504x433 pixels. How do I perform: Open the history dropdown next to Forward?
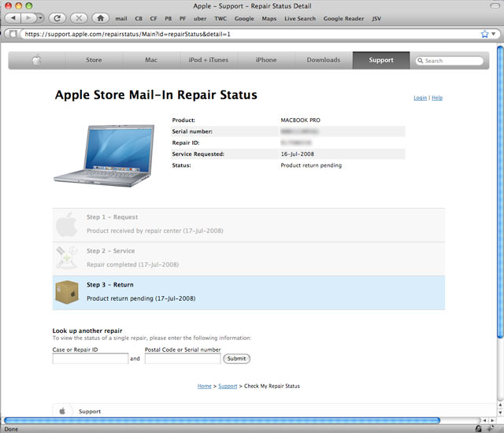tap(40, 18)
